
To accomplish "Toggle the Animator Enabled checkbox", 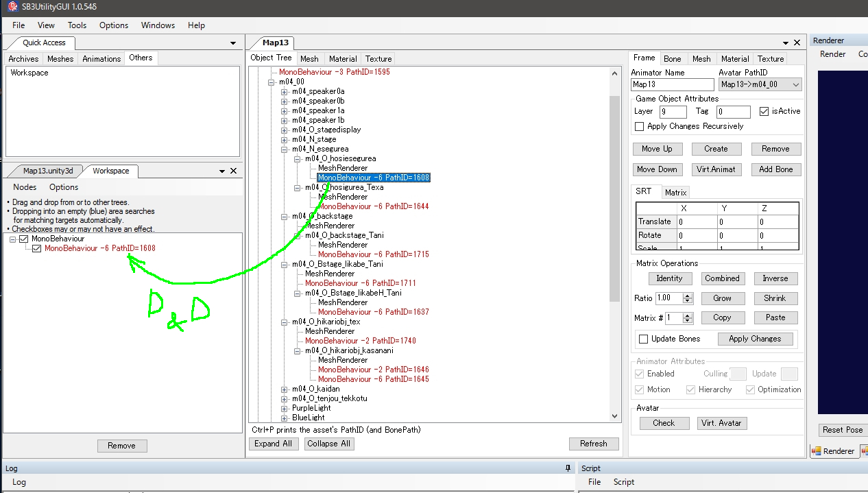I will coord(640,374).
